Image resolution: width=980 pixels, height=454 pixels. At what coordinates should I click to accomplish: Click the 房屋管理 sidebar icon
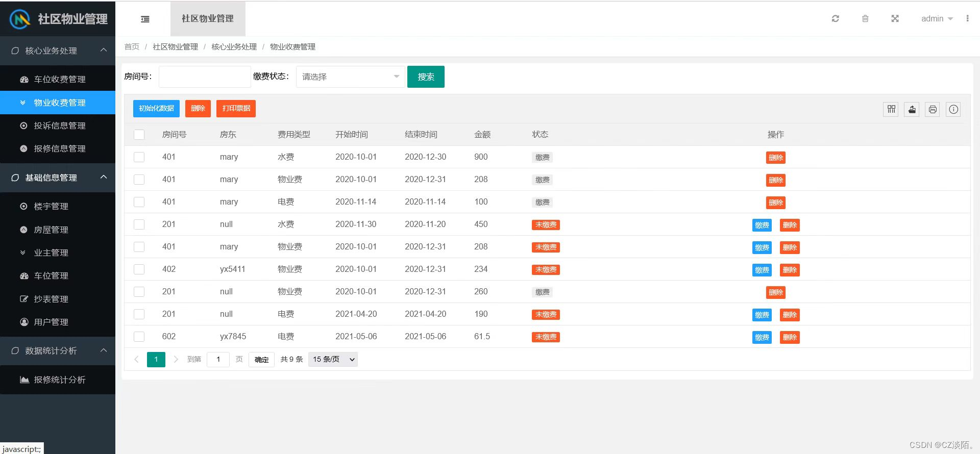pyautogui.click(x=23, y=230)
